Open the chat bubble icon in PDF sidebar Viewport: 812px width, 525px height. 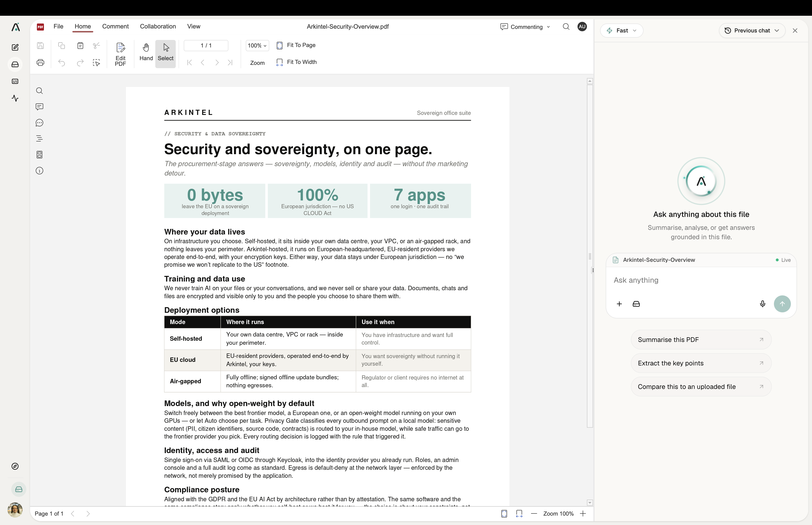pos(39,123)
